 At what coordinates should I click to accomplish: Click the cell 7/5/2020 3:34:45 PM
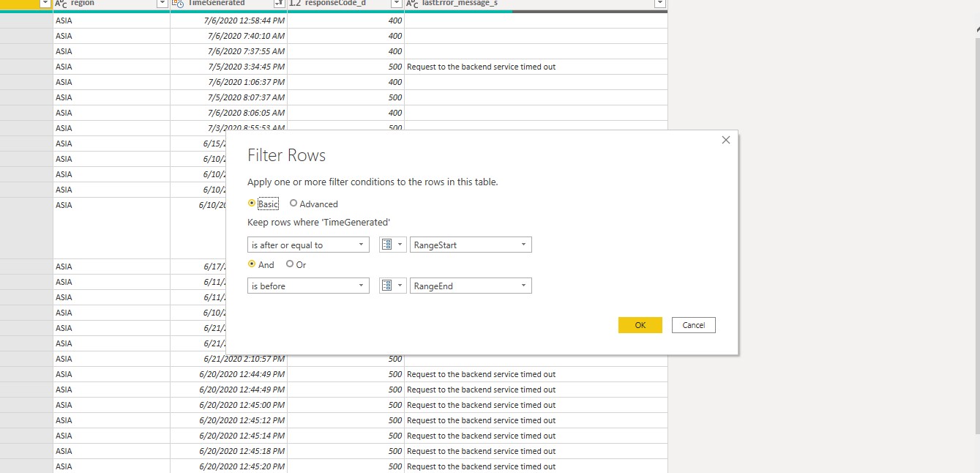[x=228, y=67]
